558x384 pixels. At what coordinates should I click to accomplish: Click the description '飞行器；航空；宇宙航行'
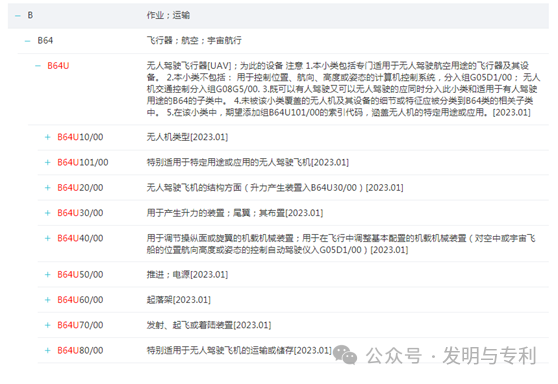194,41
